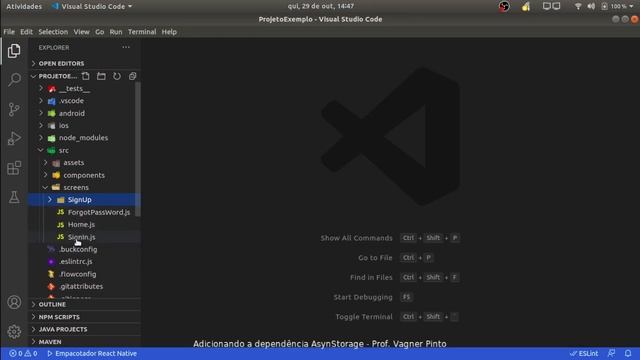This screenshot has width=640, height=360.
Task: Open the Manage gear icon
Action: (x=14, y=331)
